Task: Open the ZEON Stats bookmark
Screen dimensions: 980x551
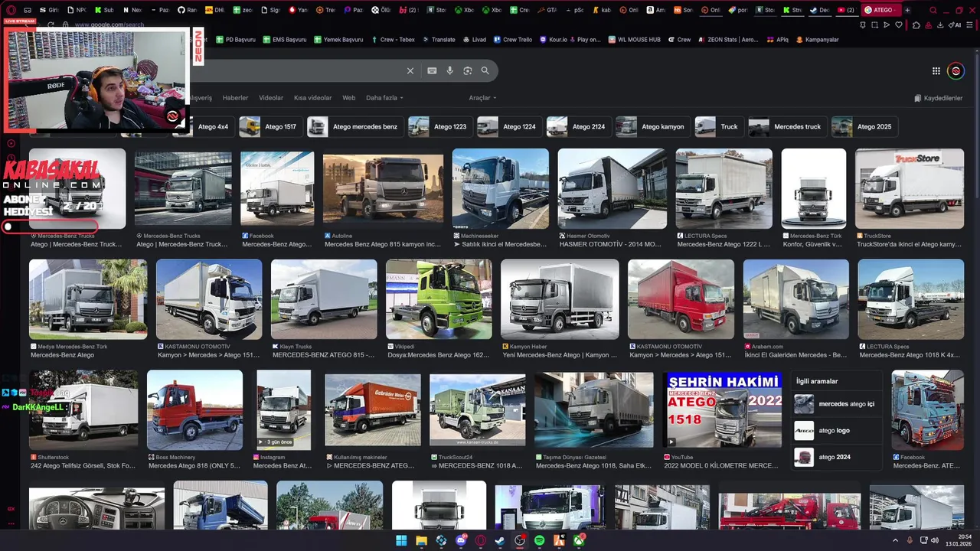Action: click(x=728, y=40)
